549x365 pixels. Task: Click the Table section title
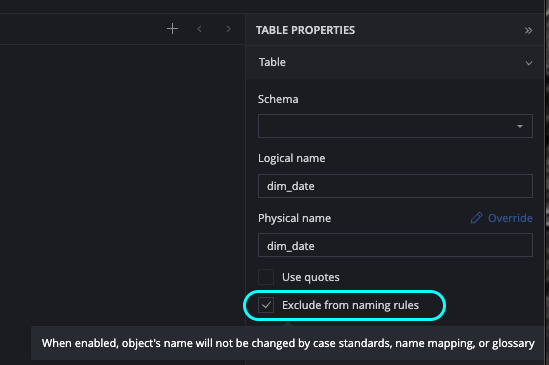tap(272, 62)
